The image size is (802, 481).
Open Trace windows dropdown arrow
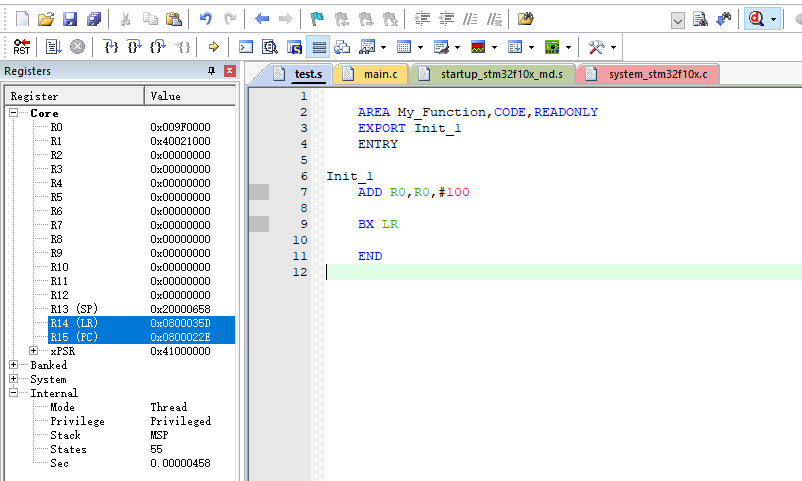pos(531,47)
